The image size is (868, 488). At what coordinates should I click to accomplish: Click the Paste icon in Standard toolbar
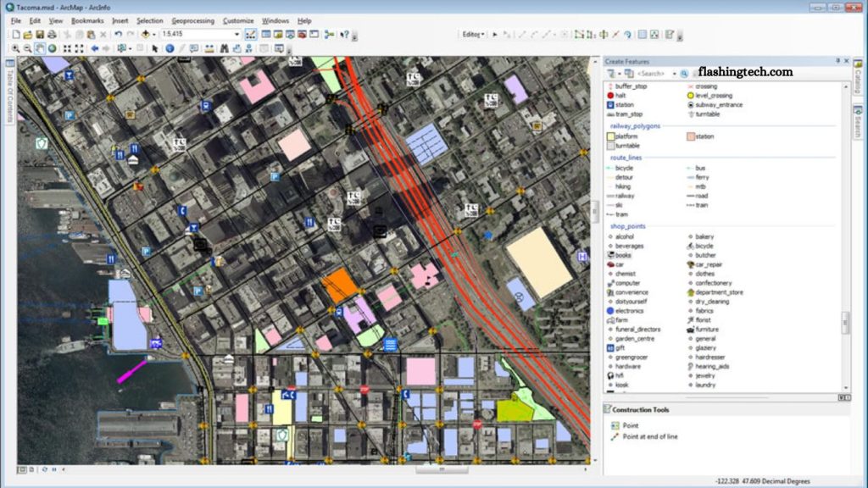(91, 34)
